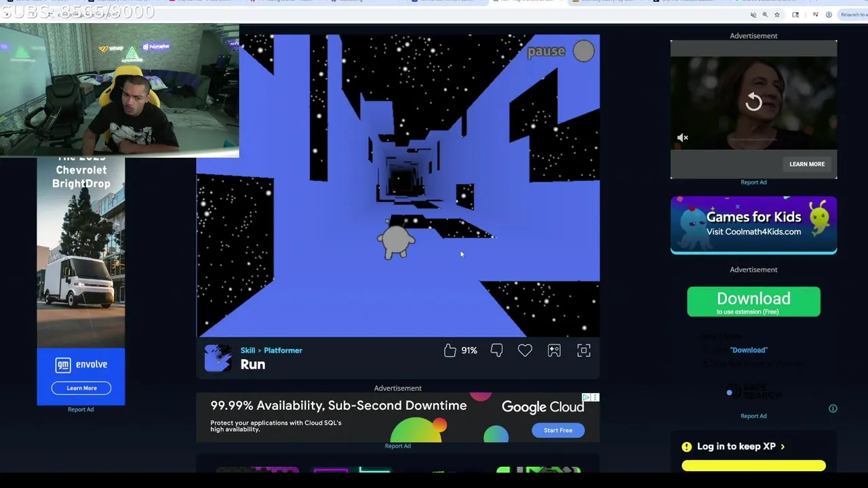Click Start Free on Google Cloud ad

(558, 430)
